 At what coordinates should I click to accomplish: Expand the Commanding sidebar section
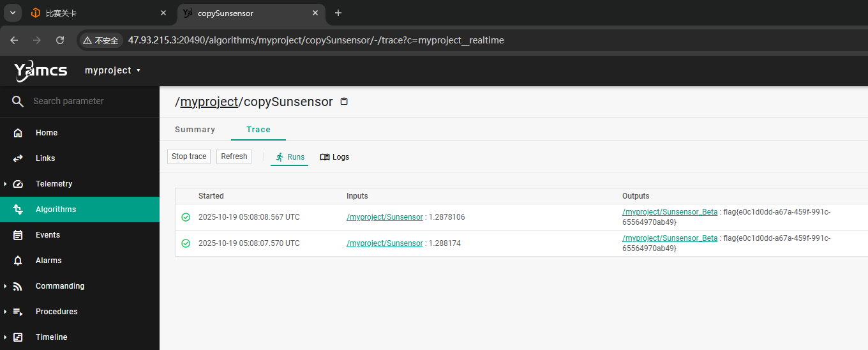[x=6, y=286]
